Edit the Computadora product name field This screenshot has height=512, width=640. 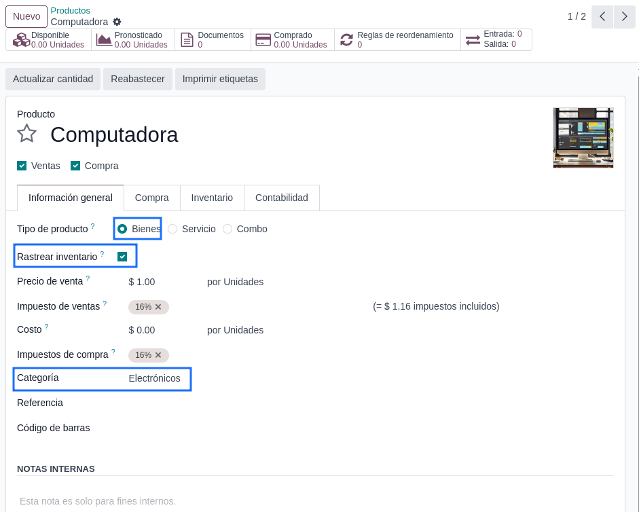tap(114, 135)
